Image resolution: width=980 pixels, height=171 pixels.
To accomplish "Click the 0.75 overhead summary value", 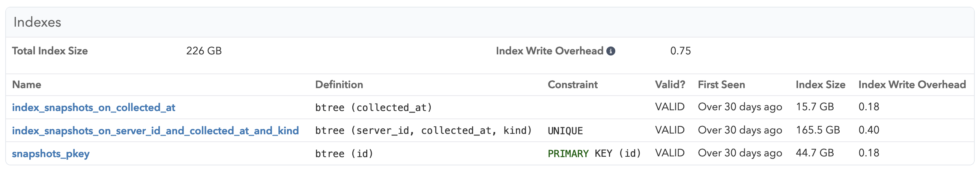I will (680, 51).
